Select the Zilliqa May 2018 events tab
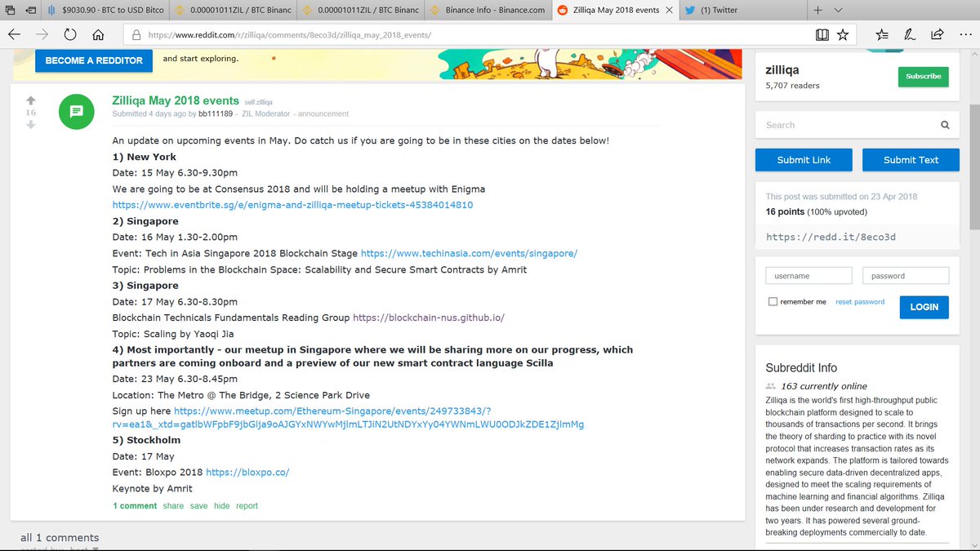The image size is (980, 551). (616, 11)
